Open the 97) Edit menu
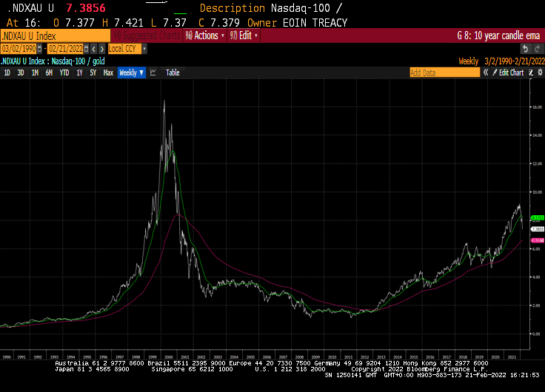 (x=244, y=36)
